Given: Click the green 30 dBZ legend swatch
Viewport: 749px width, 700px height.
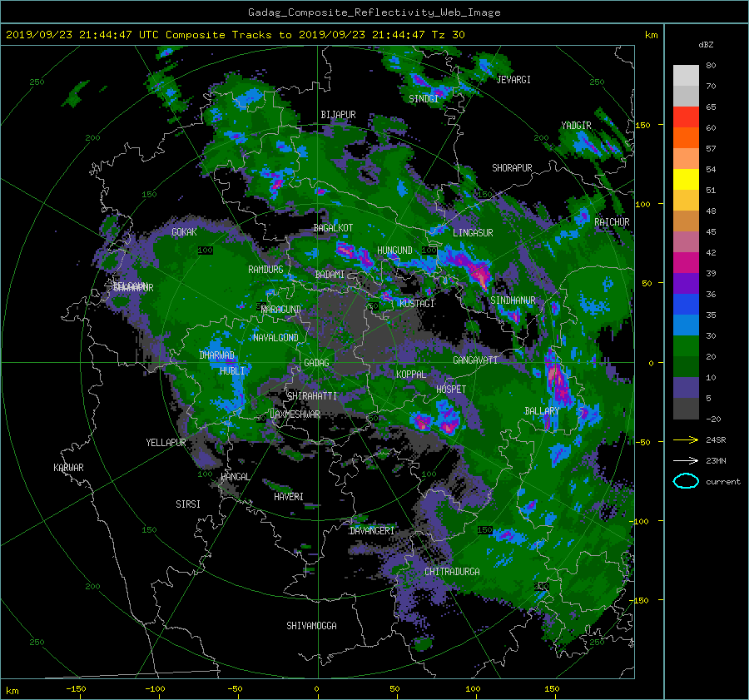Looking at the screenshot, I should tap(686, 345).
